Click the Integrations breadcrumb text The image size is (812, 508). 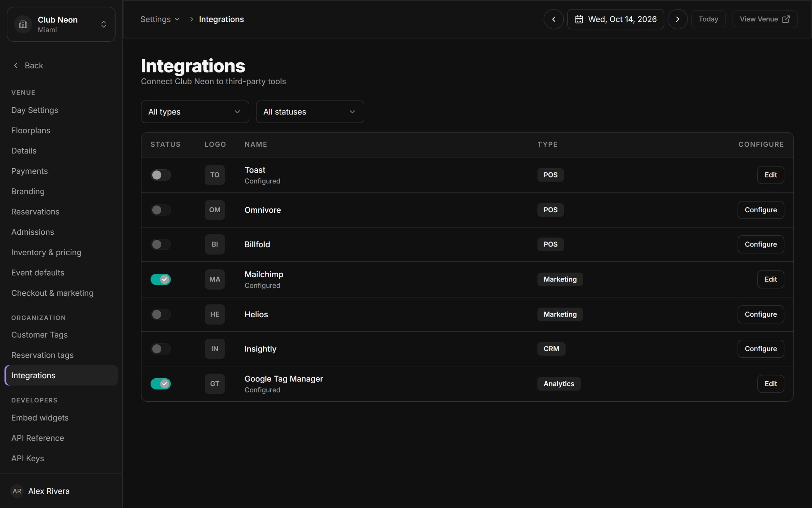point(221,19)
